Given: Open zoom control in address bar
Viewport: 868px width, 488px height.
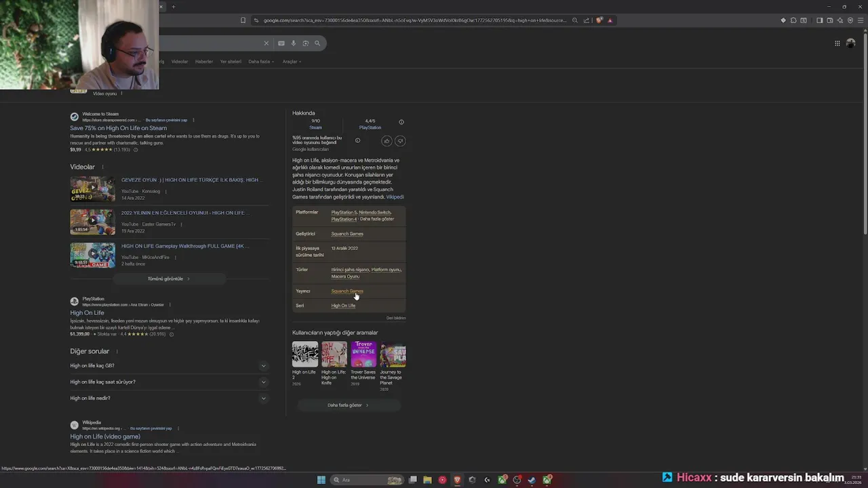Looking at the screenshot, I should tap(575, 20).
